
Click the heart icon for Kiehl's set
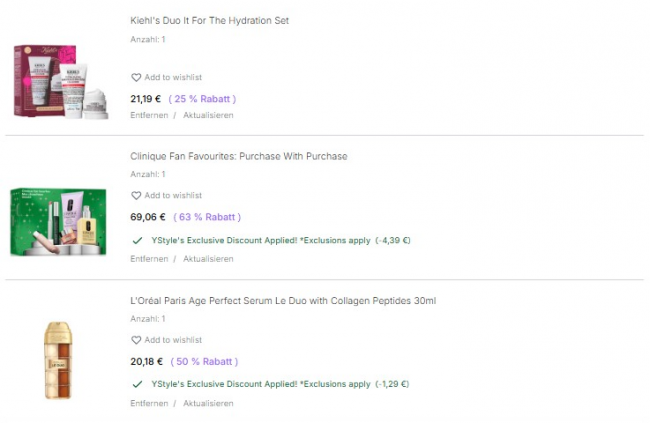coord(136,78)
